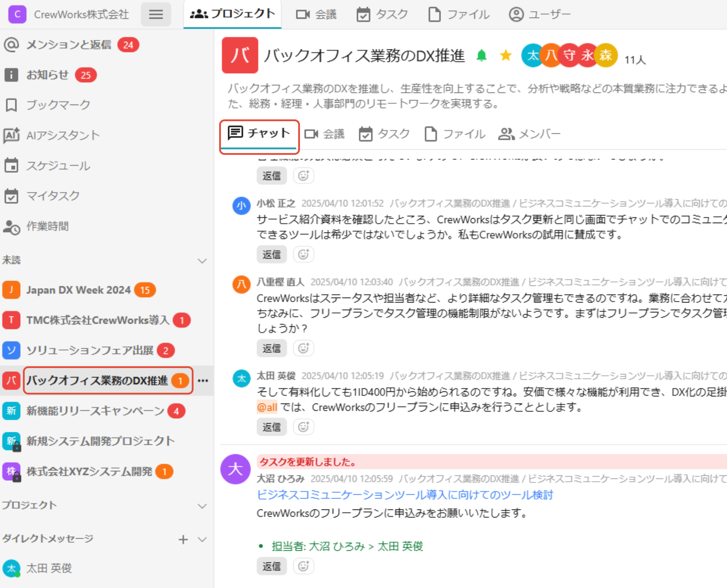
Task: Click the @all mention
Action: [x=267, y=407]
